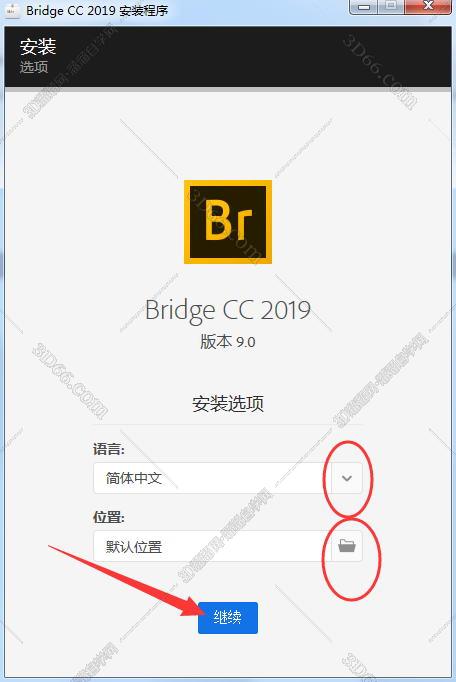Click the window title Bridge CC 2019 安装程序
Screen dimensions: 456x682
(97, 10)
